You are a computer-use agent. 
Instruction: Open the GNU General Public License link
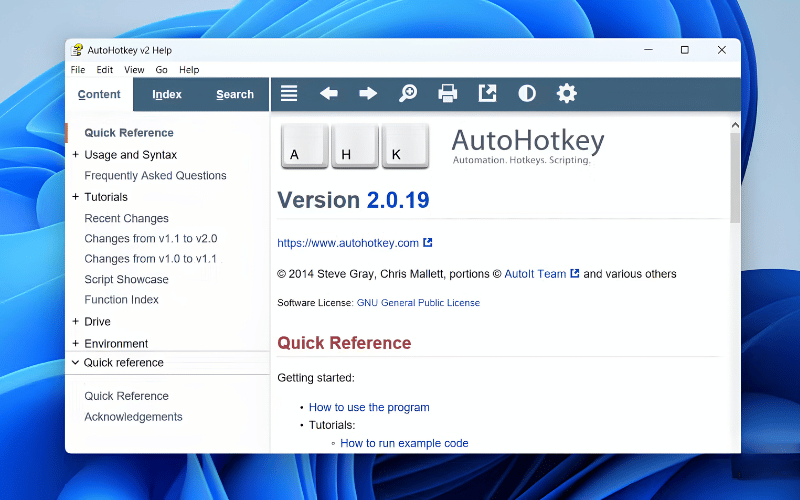418,303
